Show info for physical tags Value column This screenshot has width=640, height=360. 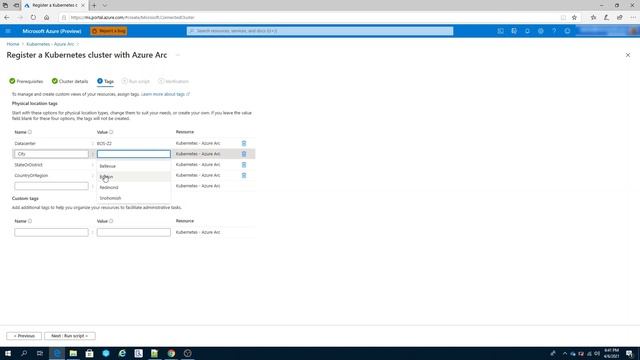[x=111, y=132]
